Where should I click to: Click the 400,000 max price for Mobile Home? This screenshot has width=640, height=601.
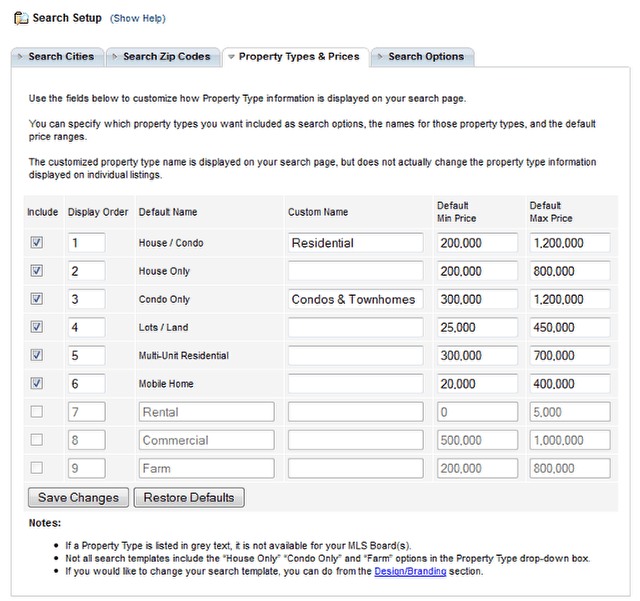pyautogui.click(x=570, y=384)
